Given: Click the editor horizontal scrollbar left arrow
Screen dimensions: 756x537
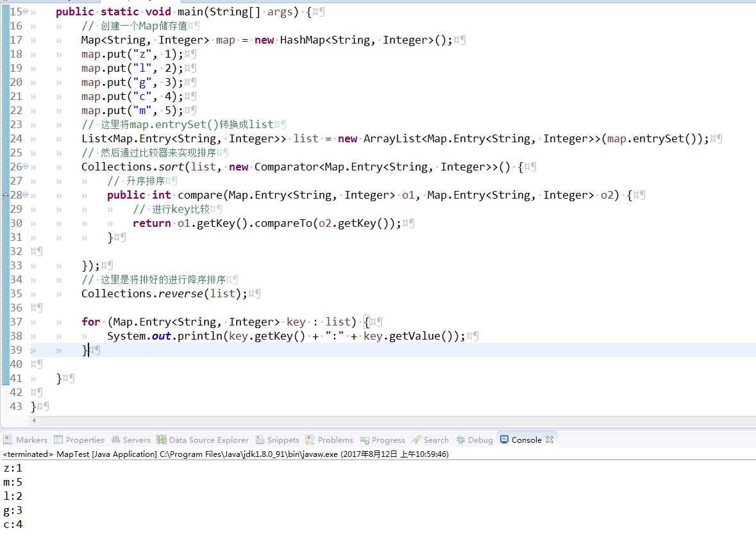Looking at the screenshot, I should [x=34, y=420].
